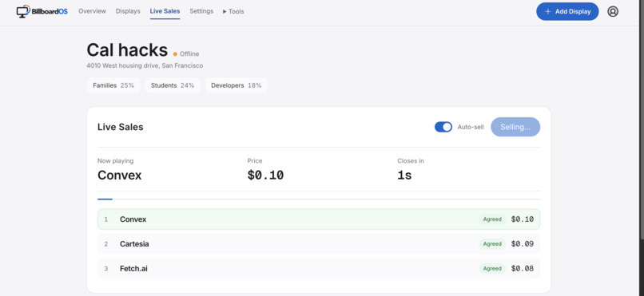
Task: Click the Agreed badge on the Cartesia row
Action: pos(492,244)
